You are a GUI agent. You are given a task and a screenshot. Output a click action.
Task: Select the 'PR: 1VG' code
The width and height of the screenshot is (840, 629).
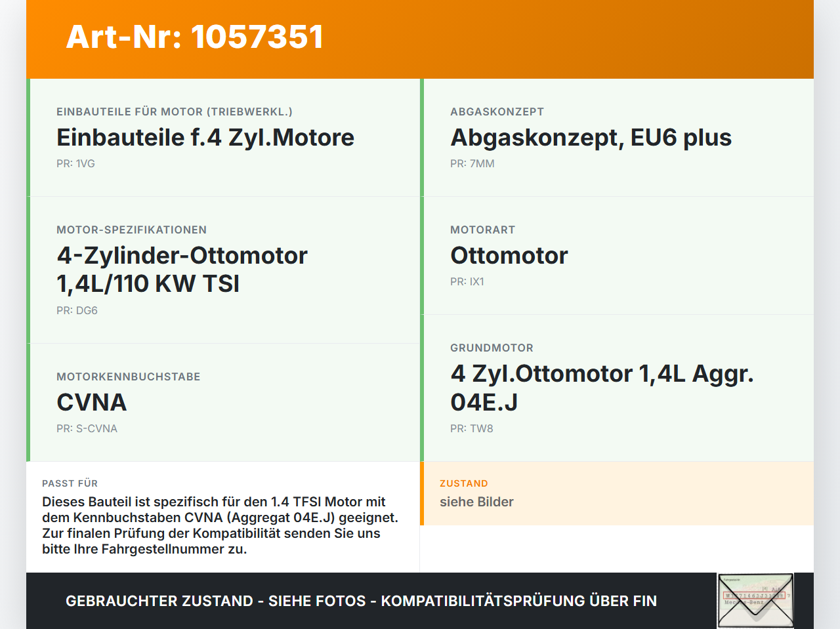pos(75,163)
